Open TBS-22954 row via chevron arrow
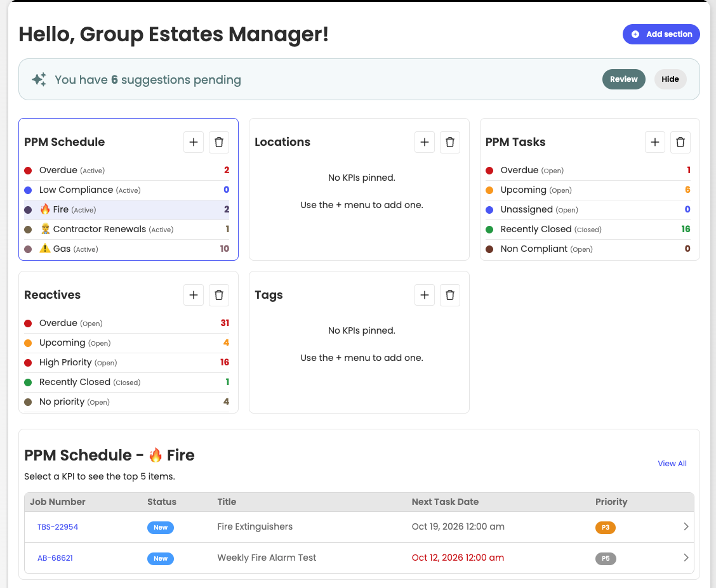The width and height of the screenshot is (716, 588). click(x=686, y=527)
